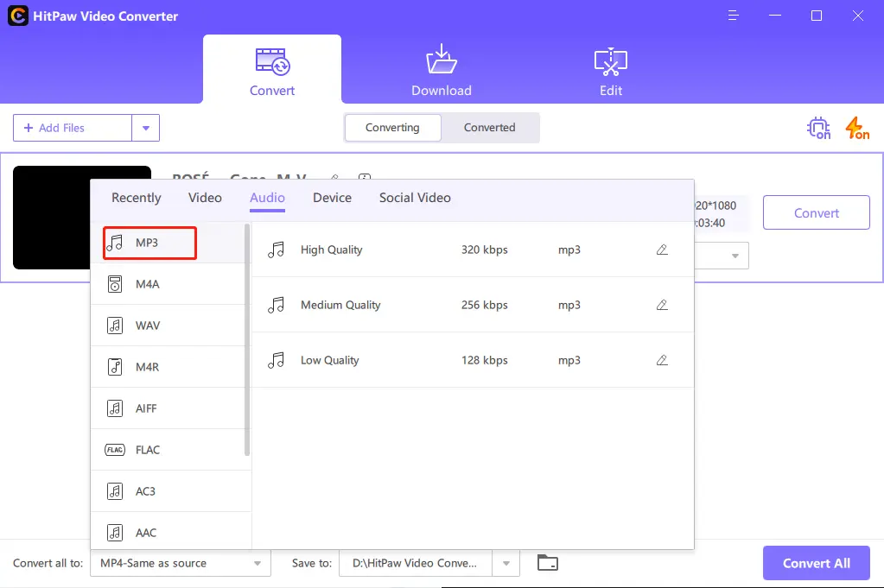Click the Save to path field
The width and height of the screenshot is (884, 588).
click(x=416, y=563)
